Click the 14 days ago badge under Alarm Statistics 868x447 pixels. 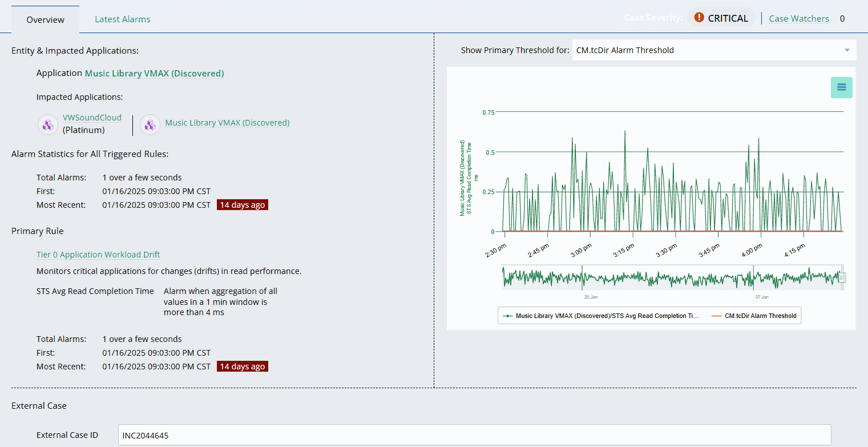(243, 205)
